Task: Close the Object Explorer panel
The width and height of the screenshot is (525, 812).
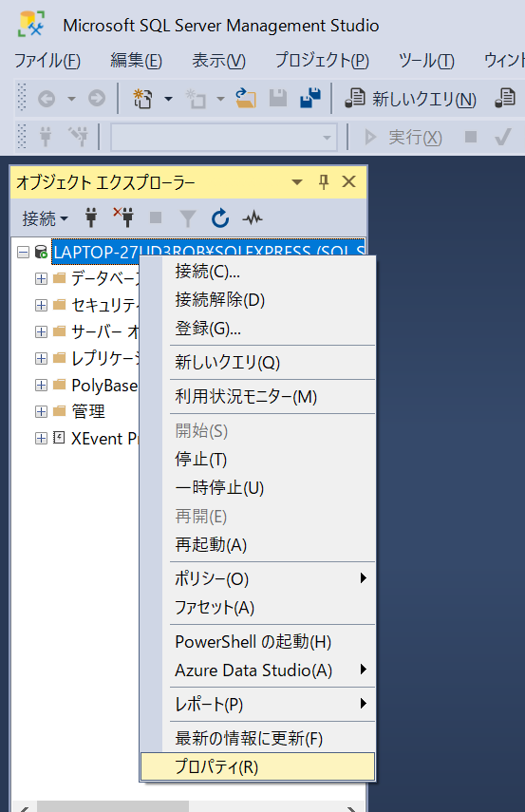Action: coord(349,181)
